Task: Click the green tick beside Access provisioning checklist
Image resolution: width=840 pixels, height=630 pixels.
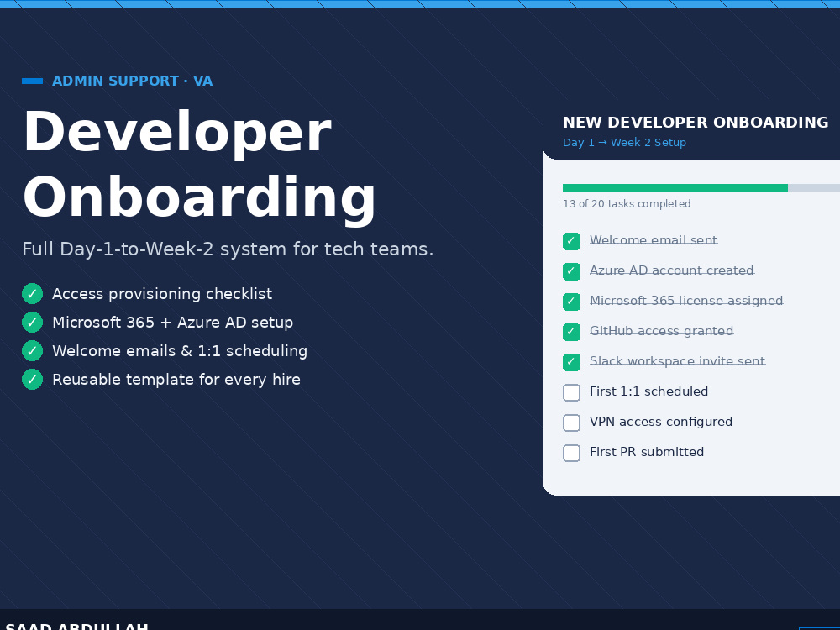Action: (32, 293)
